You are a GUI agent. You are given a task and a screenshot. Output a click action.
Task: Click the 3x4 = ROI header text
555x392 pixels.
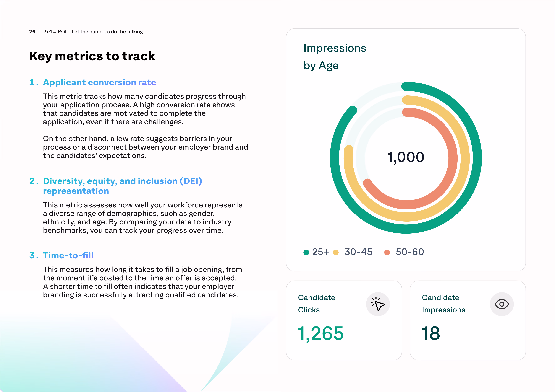click(x=93, y=32)
